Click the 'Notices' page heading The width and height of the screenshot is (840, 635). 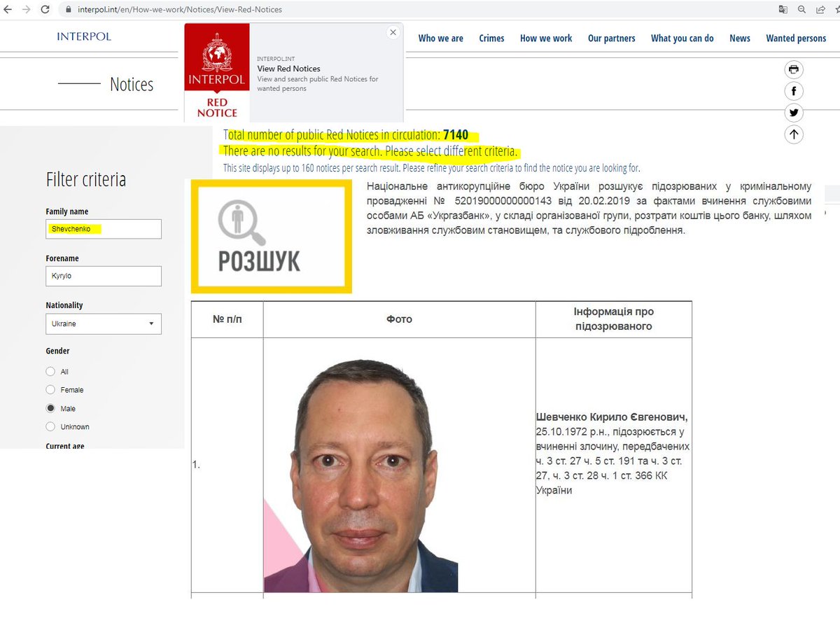tap(132, 85)
